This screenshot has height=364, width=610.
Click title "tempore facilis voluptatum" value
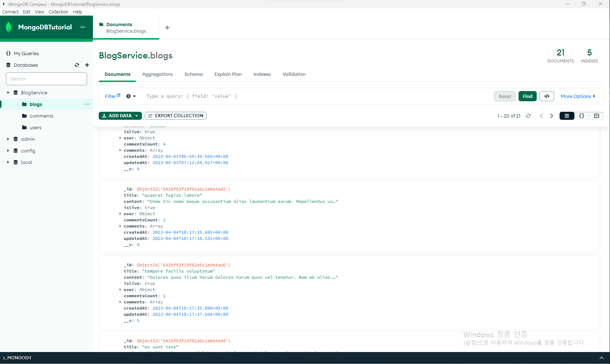[x=179, y=271]
